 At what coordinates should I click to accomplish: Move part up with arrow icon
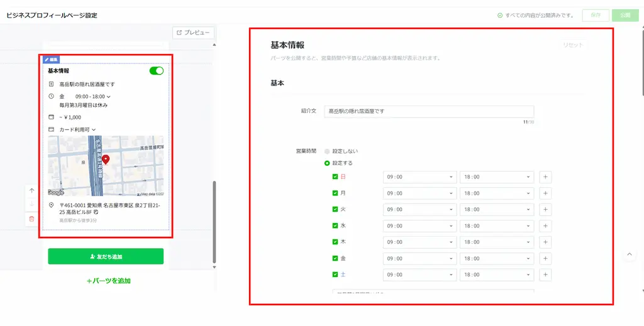(32, 191)
